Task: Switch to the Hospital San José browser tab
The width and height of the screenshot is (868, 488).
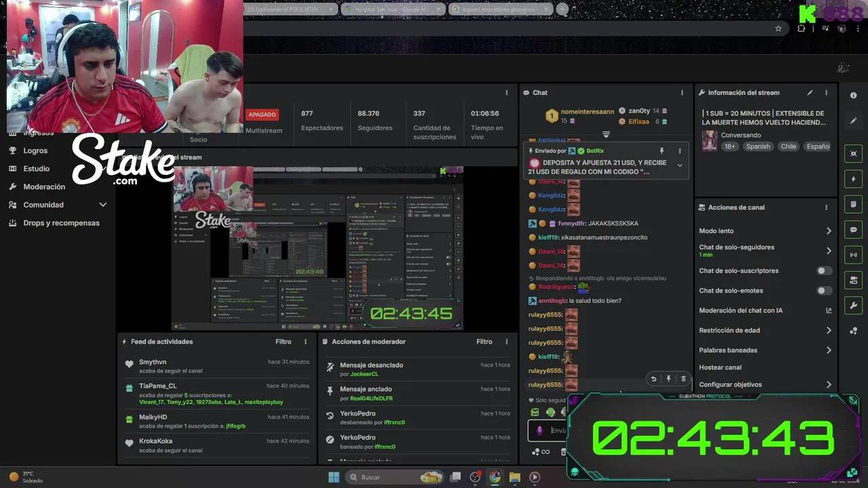Action: [x=392, y=9]
